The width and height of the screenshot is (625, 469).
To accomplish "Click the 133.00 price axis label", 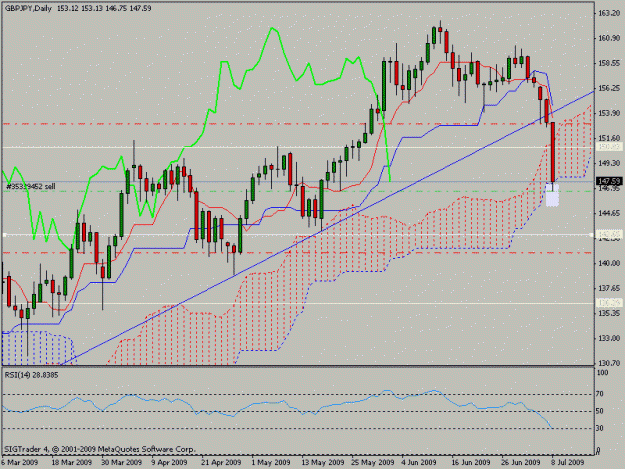I will (609, 338).
